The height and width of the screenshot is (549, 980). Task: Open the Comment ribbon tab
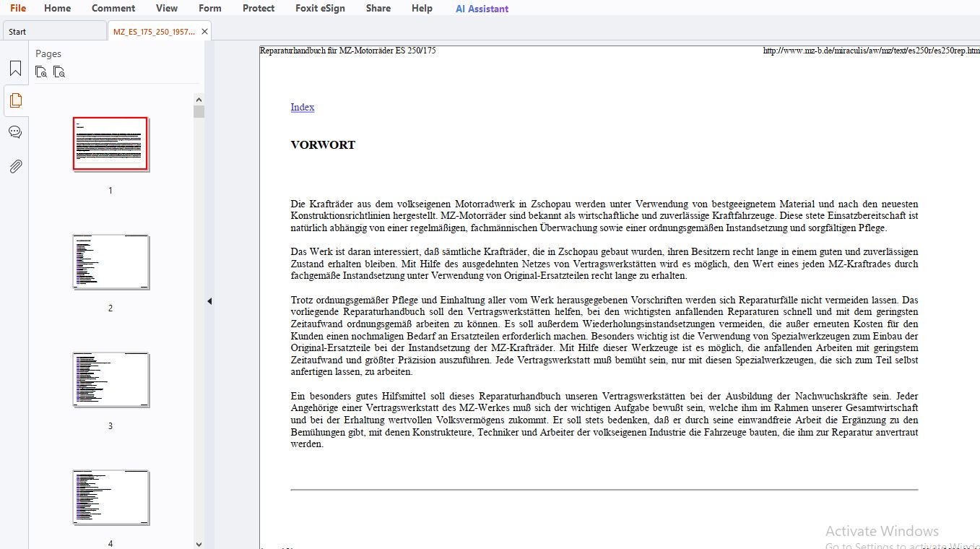(x=113, y=8)
